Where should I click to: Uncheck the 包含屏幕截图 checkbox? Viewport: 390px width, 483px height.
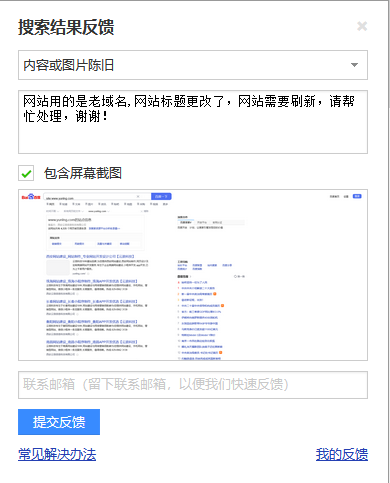click(x=26, y=173)
